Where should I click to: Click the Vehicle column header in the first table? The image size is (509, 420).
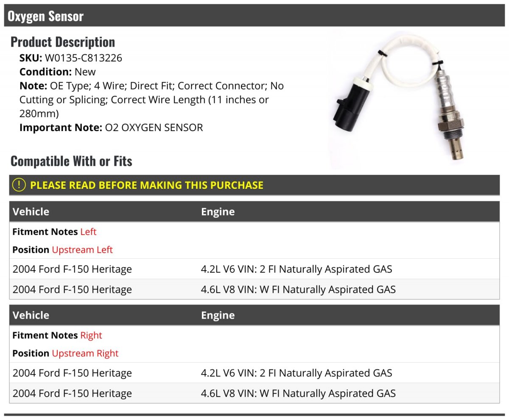(31, 212)
